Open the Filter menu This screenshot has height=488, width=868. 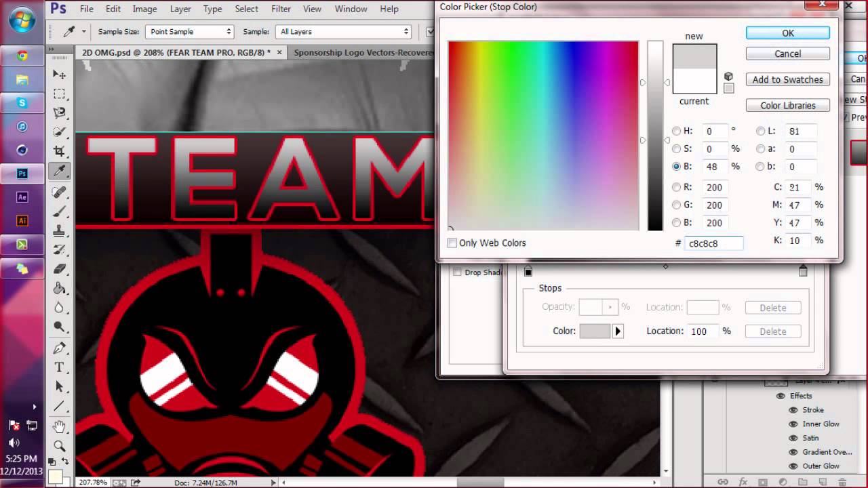(x=281, y=9)
